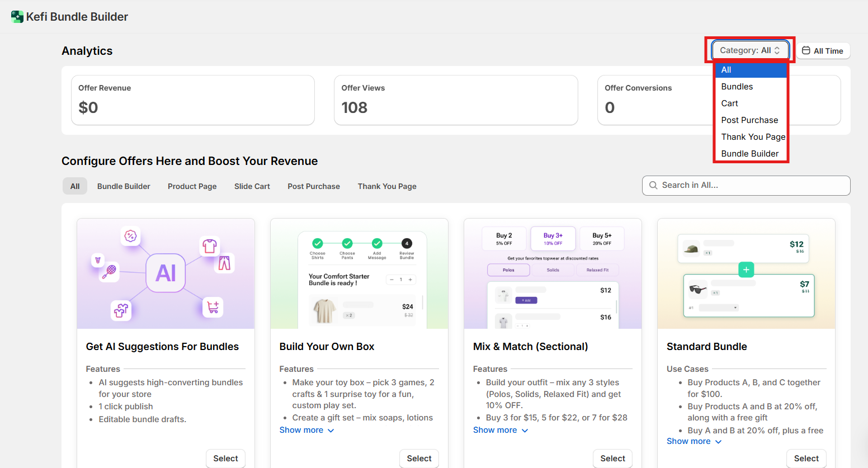The width and height of the screenshot is (868, 468).
Task: Pick Post Purchase in the category dropdown
Action: pyautogui.click(x=749, y=120)
